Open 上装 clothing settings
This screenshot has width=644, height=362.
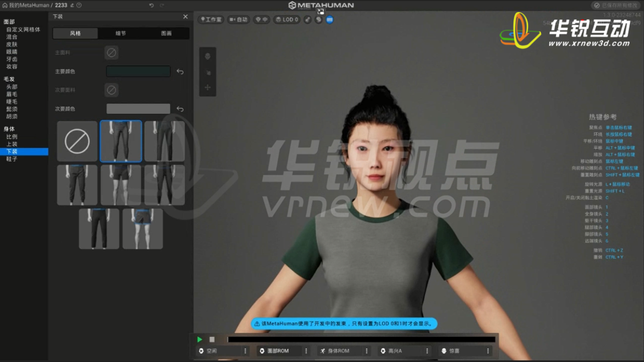tap(12, 144)
